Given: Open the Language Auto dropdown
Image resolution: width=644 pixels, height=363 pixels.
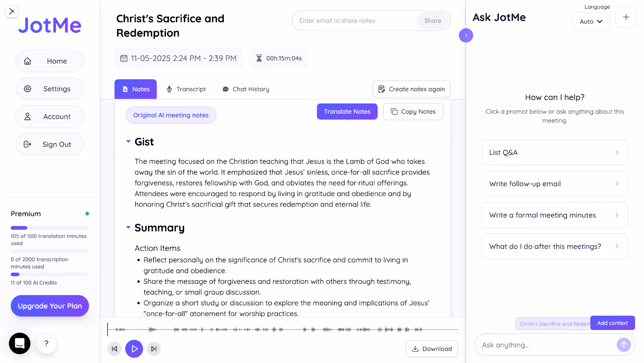Looking at the screenshot, I should point(590,21).
